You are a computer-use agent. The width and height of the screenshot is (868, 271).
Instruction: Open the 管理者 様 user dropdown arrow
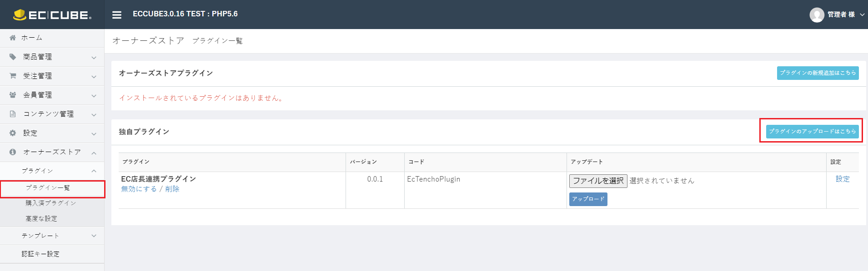coord(862,15)
